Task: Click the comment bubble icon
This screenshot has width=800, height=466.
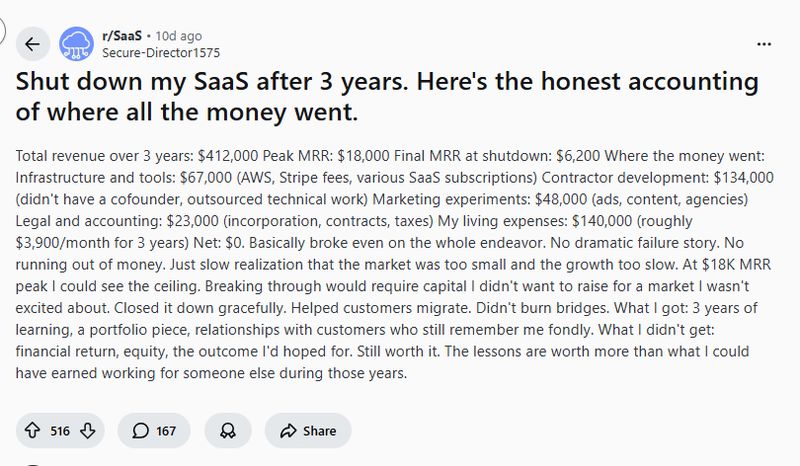Action: coord(138,431)
